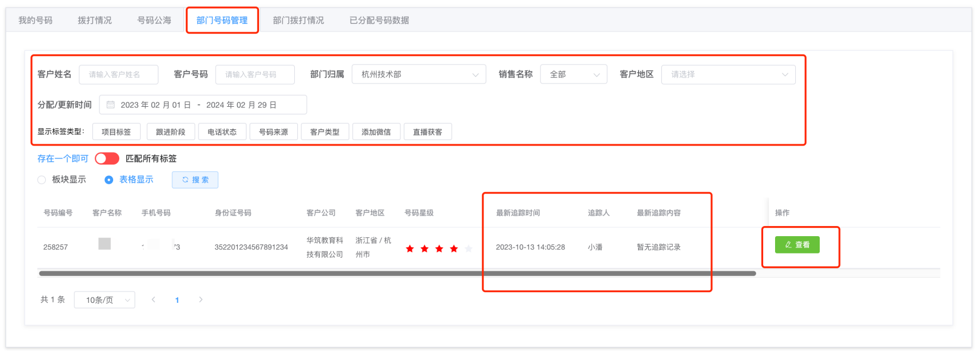Screen dimensions: 980x353
Task: Select the 表格显示 radio button
Action: click(109, 180)
